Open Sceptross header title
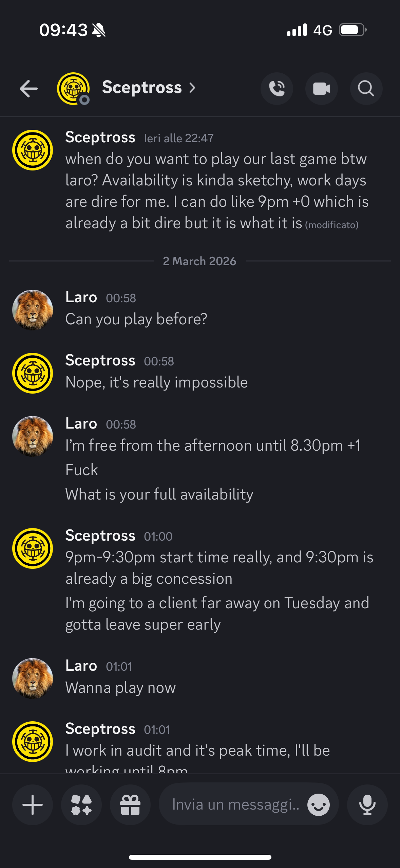Image resolution: width=400 pixels, height=868 pixels. (142, 88)
